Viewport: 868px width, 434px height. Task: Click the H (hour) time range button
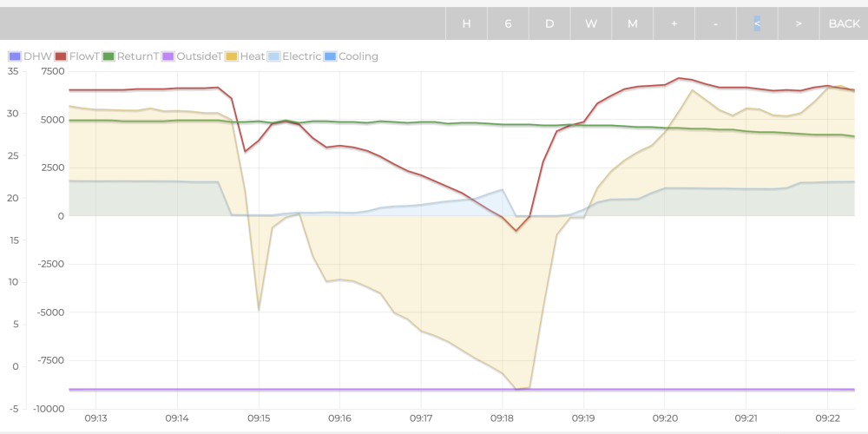tap(466, 23)
